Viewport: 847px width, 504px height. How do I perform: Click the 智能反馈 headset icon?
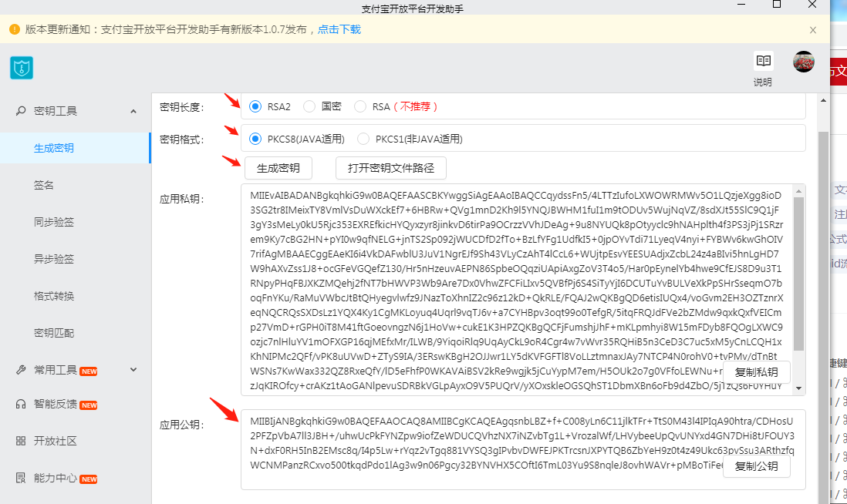tap(21, 404)
